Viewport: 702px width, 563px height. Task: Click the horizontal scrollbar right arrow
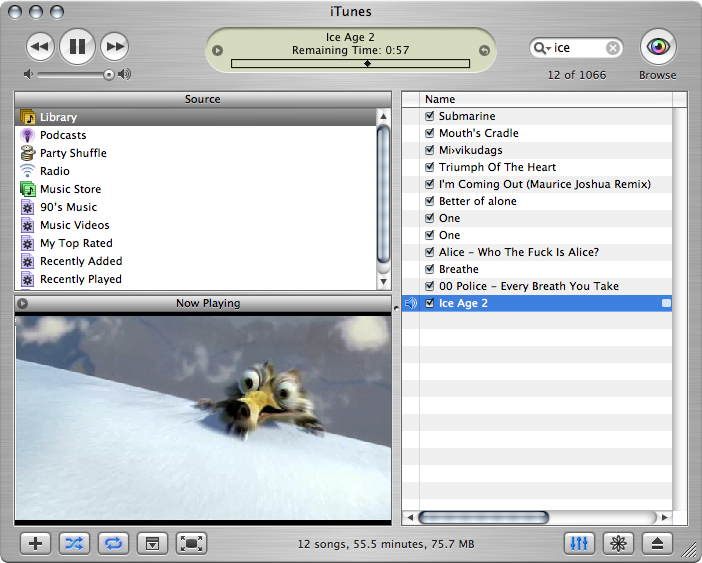pyautogui.click(x=665, y=517)
